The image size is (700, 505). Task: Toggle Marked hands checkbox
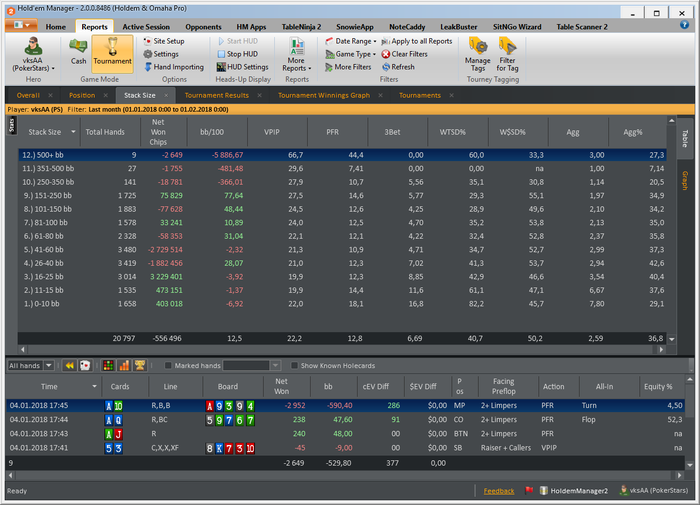click(168, 366)
